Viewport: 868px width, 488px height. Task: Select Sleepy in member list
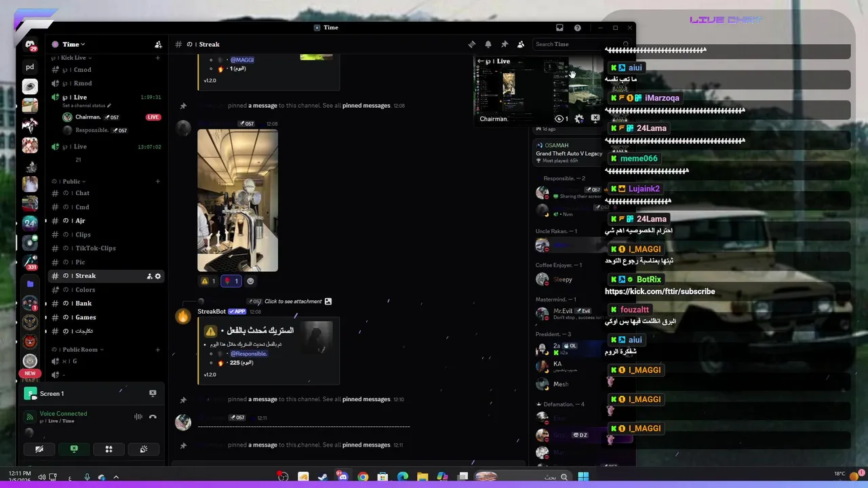pyautogui.click(x=563, y=279)
